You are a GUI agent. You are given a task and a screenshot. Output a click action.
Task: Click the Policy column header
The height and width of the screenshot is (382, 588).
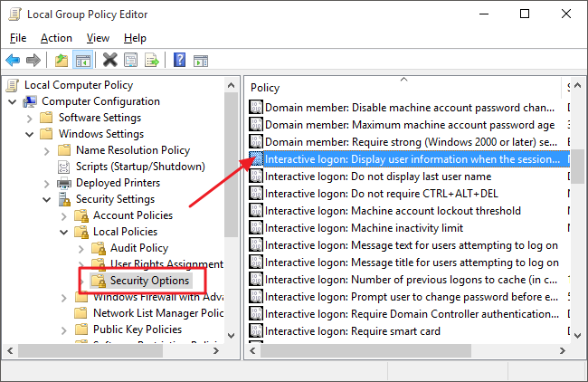(264, 88)
